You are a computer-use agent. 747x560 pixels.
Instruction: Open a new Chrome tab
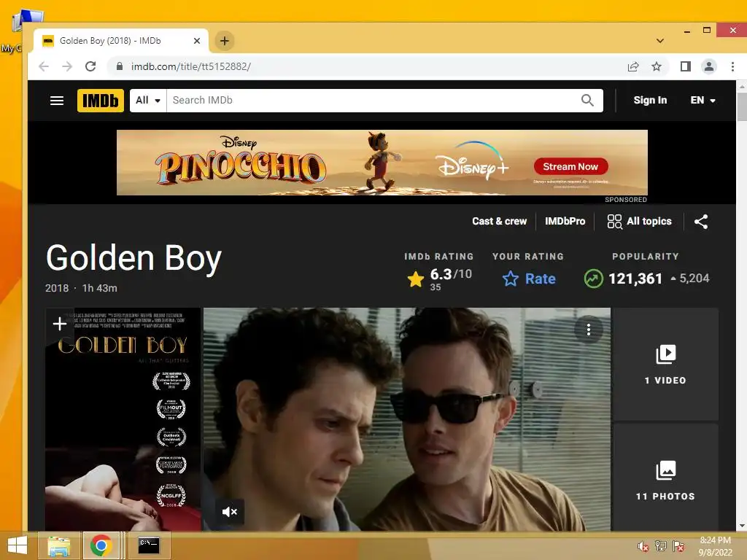point(225,41)
